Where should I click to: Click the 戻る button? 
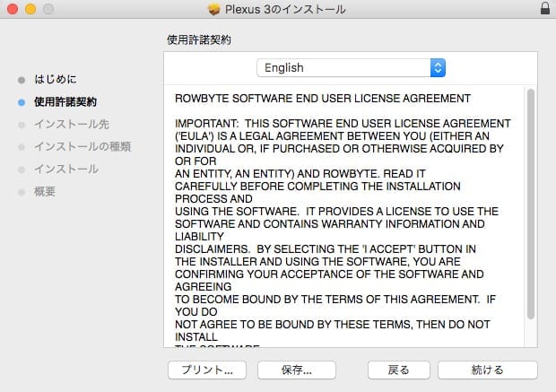pos(399,370)
